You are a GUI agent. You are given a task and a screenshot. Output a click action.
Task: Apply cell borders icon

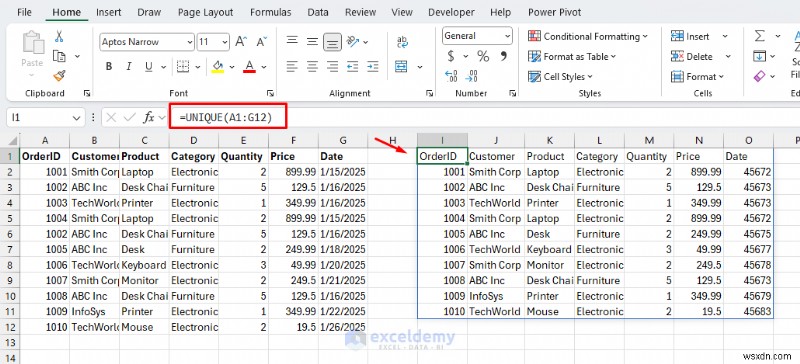click(182, 66)
